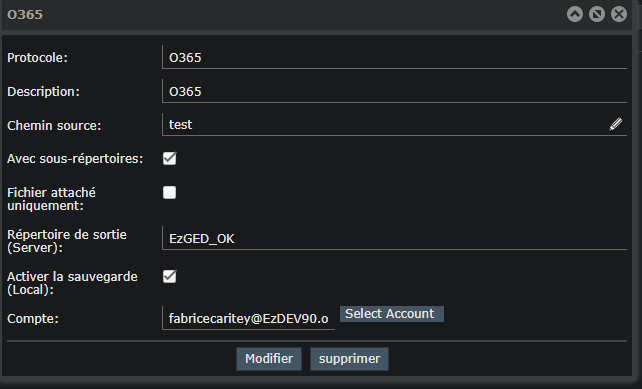
Task: Click the supprimer button
Action: point(350,359)
